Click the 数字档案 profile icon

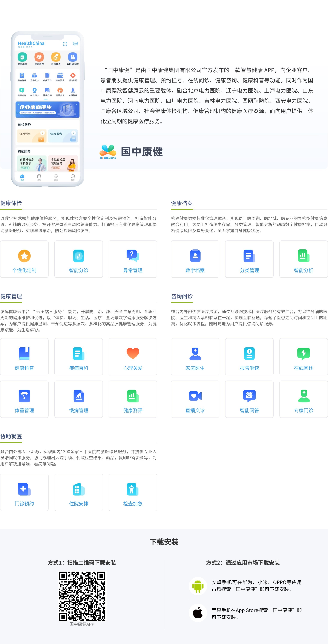coord(195,255)
